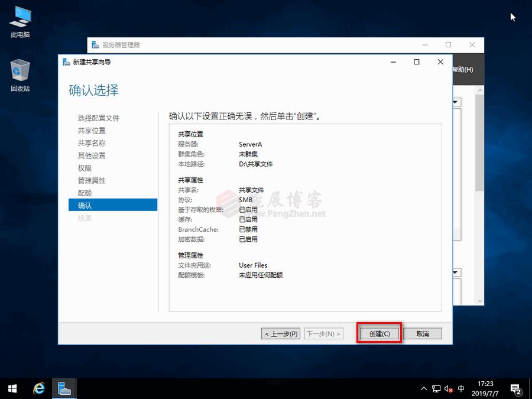Click 创建(C) to create the share
The width and height of the screenshot is (532, 399).
coord(378,333)
